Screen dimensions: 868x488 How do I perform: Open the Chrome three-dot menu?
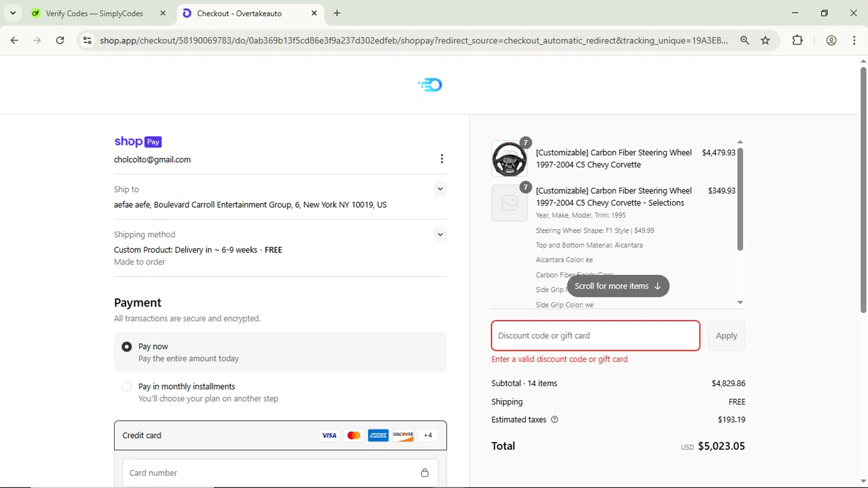click(x=855, y=41)
